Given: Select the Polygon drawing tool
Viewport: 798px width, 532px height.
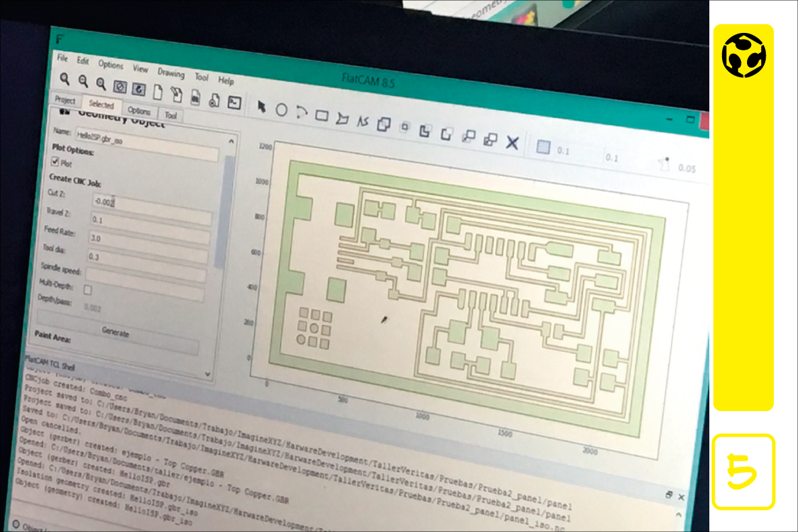Looking at the screenshot, I should coord(342,119).
